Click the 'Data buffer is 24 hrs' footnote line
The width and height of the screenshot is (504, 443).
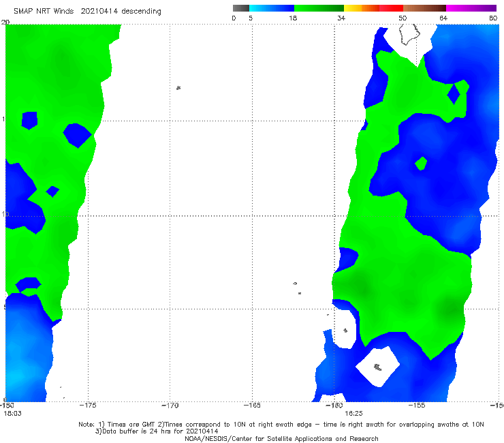[157, 431]
